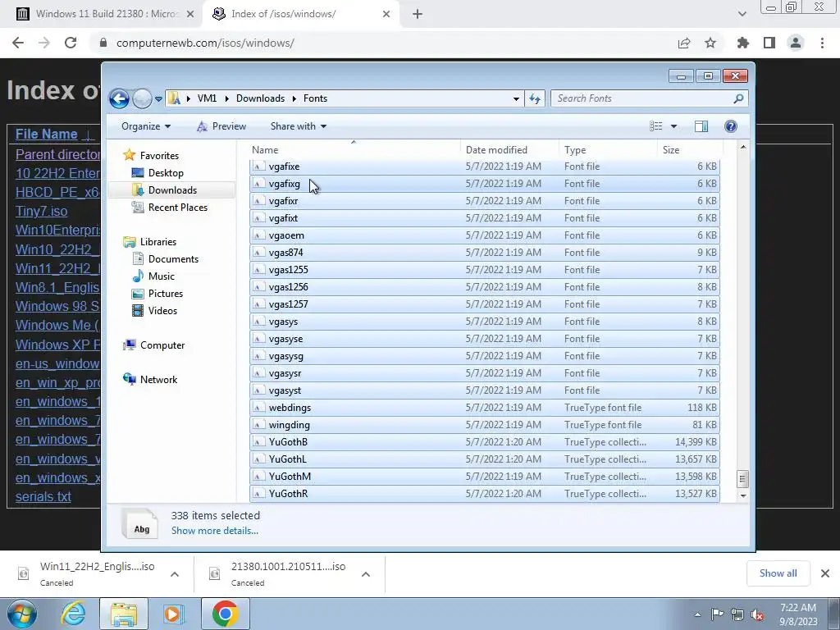
Task: Open Chrome extensions puzzle icon
Action: [743, 43]
